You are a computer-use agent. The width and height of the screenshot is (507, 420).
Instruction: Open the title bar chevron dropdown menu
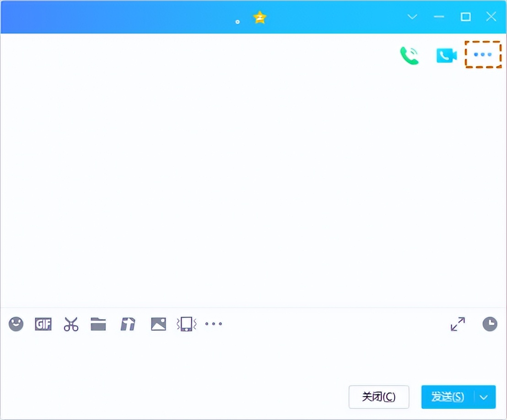pyautogui.click(x=412, y=16)
